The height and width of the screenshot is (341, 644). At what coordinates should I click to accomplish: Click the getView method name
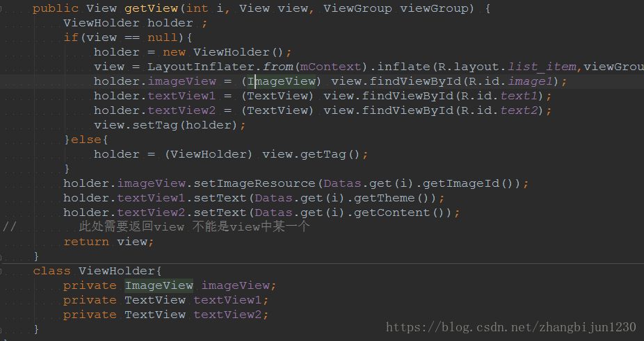click(x=151, y=8)
